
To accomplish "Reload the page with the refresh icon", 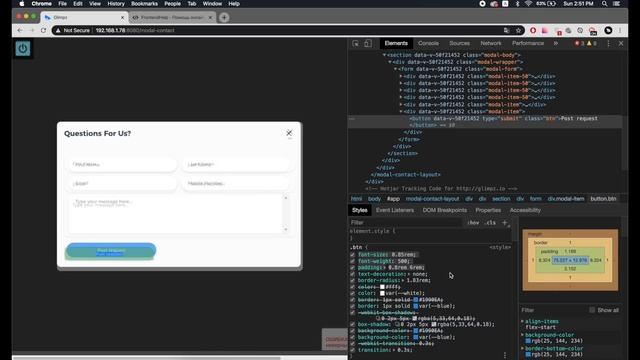I will tap(43, 30).
